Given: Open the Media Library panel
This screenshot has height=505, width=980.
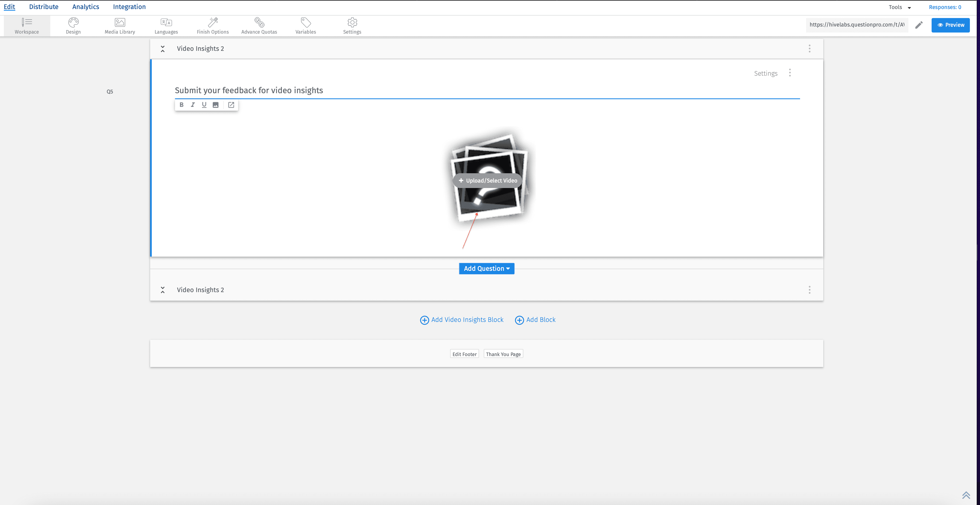Looking at the screenshot, I should point(120,25).
